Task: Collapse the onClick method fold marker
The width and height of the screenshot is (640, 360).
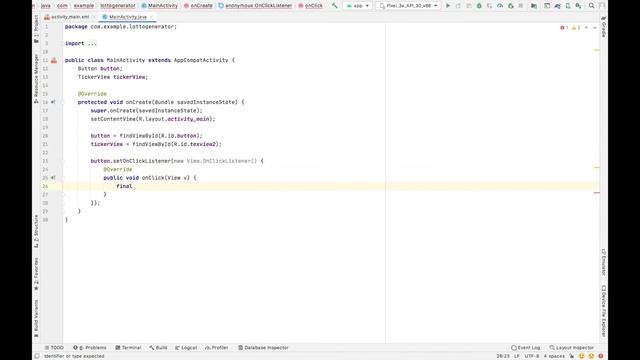Action: pyautogui.click(x=63, y=178)
